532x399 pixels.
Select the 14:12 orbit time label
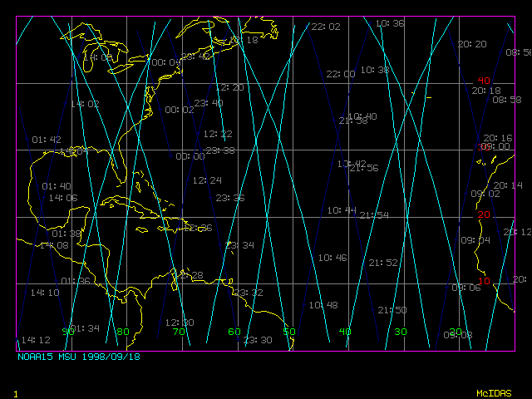point(36,340)
